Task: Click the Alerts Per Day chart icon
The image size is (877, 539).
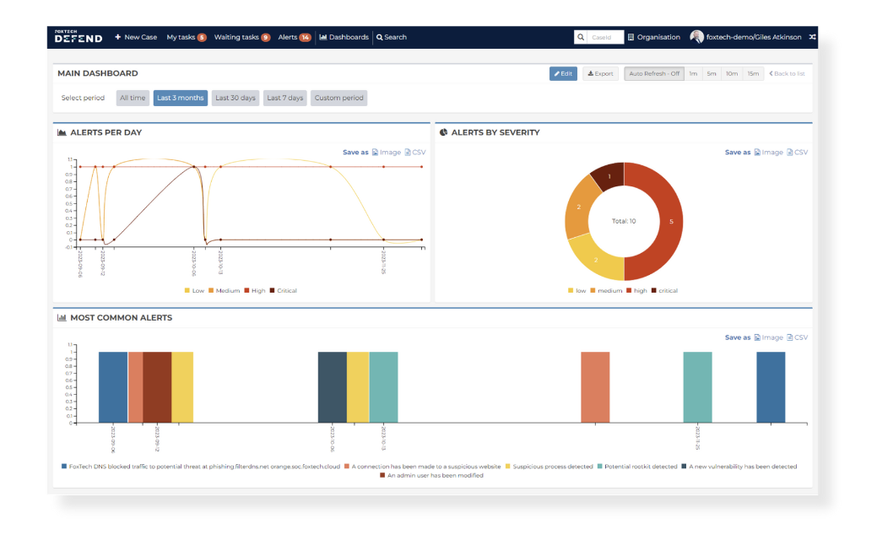Action: coord(62,133)
